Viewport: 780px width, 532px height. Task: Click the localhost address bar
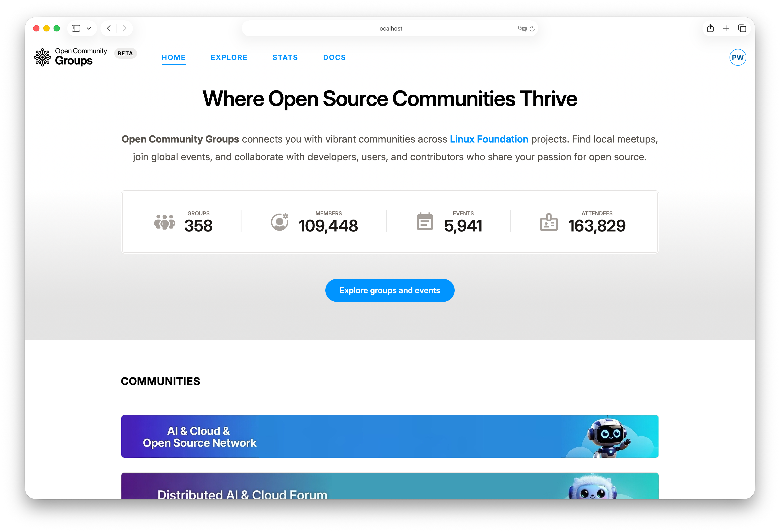(390, 29)
